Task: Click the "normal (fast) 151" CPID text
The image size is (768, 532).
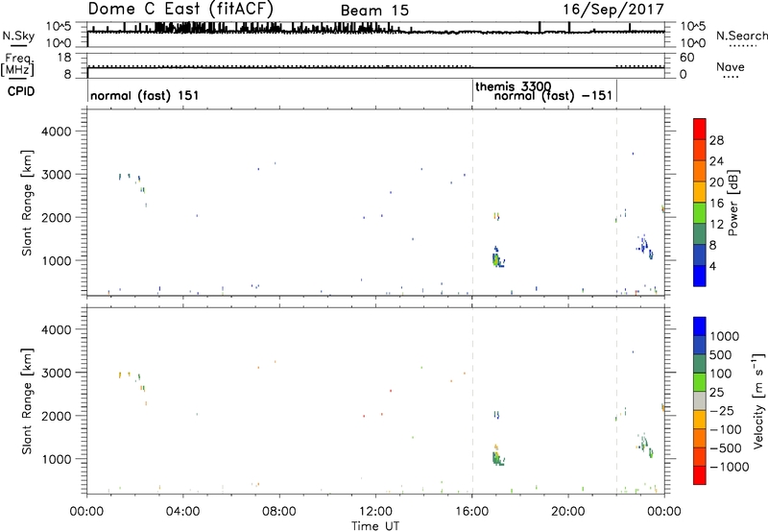Action: point(145,95)
